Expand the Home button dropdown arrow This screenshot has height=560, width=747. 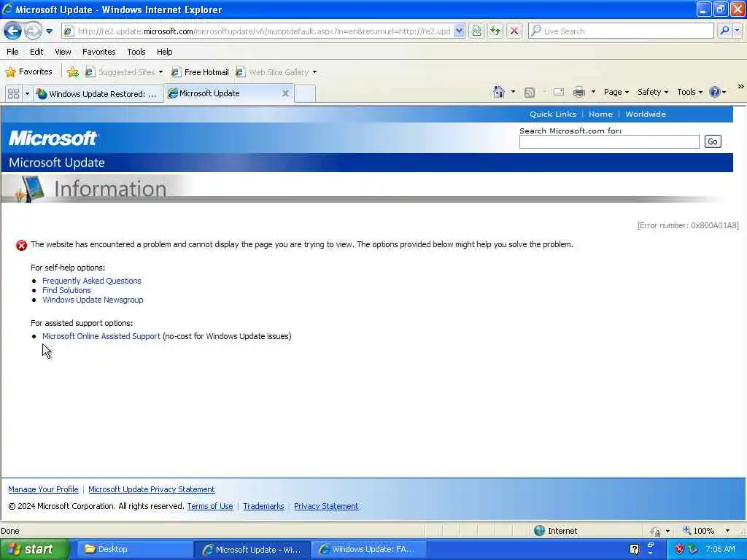[x=513, y=92]
